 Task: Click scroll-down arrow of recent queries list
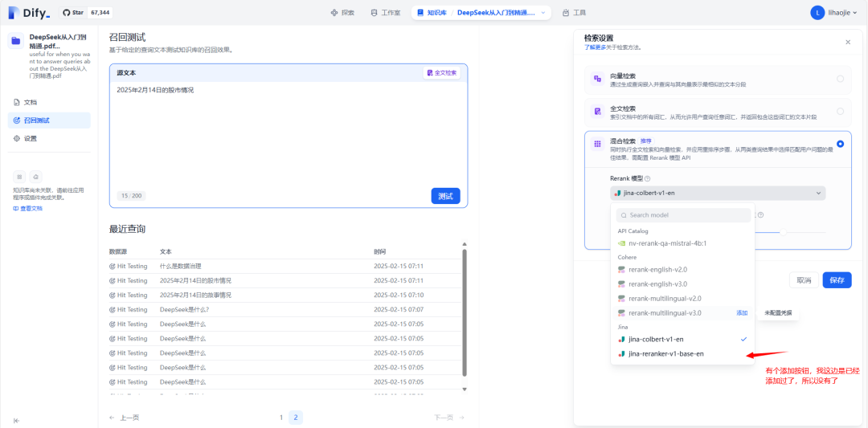coord(465,389)
